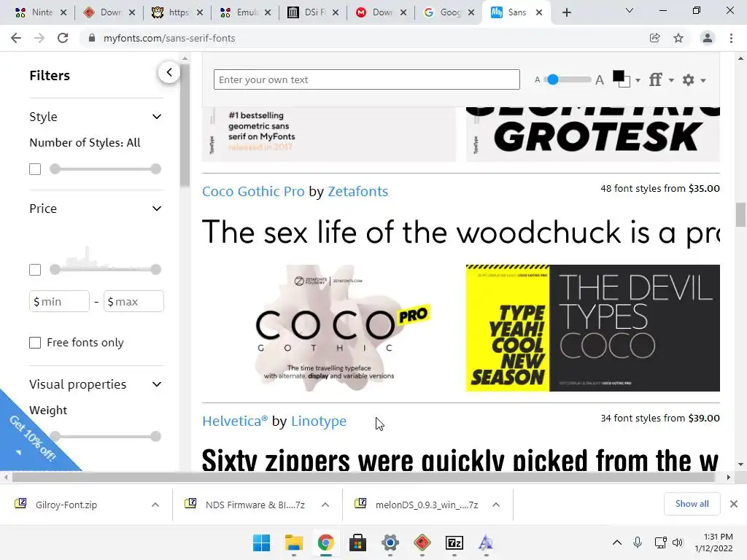
Task: Open The Devil Types Coco thumbnail
Action: (x=592, y=328)
